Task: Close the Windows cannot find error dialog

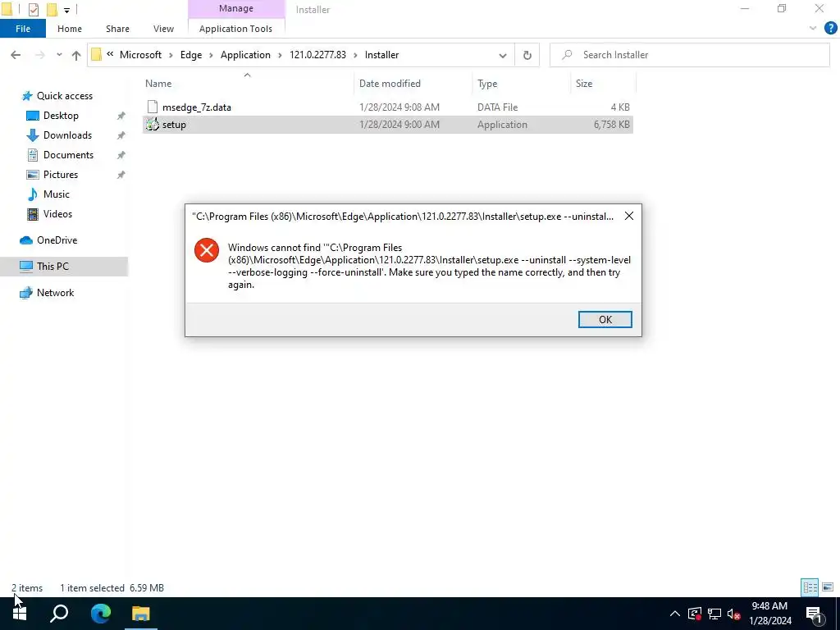Action: point(629,216)
